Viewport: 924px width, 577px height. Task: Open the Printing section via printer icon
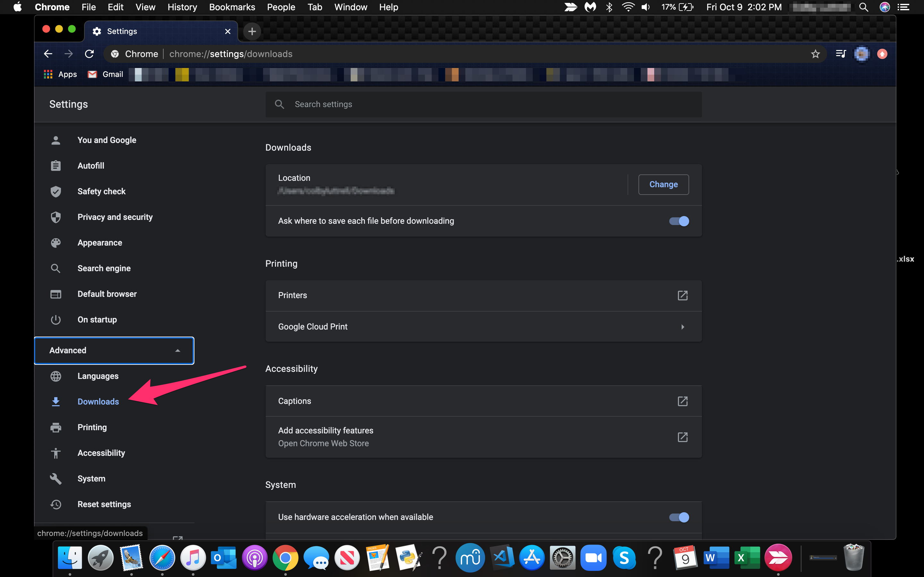56,427
